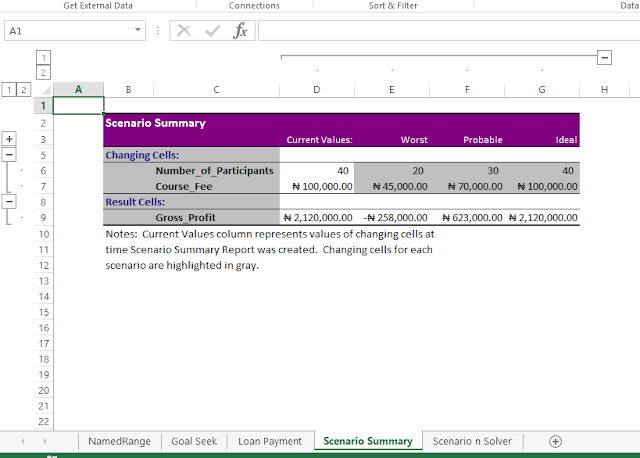Select the Result Cells: label
This screenshot has height=458, width=640.
[x=135, y=202]
